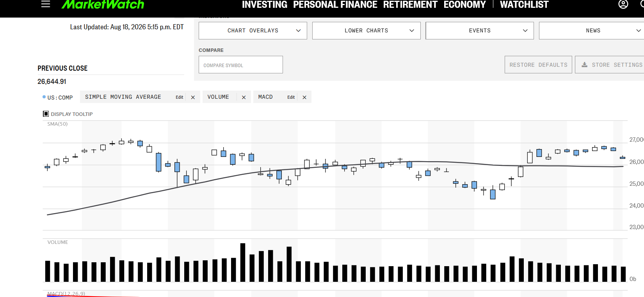Open the Events dropdown
The height and width of the screenshot is (297, 644).
coord(480,30)
